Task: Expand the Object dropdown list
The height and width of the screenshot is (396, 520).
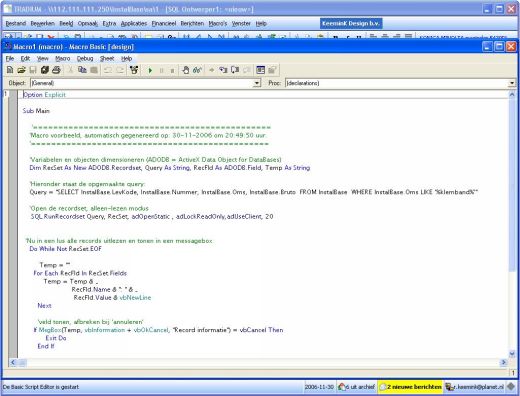Action: [x=257, y=83]
